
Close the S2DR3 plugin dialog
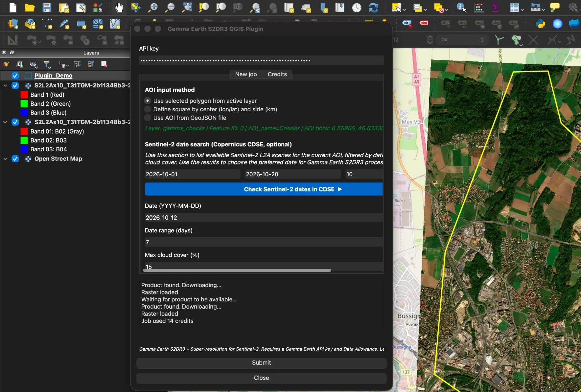pos(262,378)
